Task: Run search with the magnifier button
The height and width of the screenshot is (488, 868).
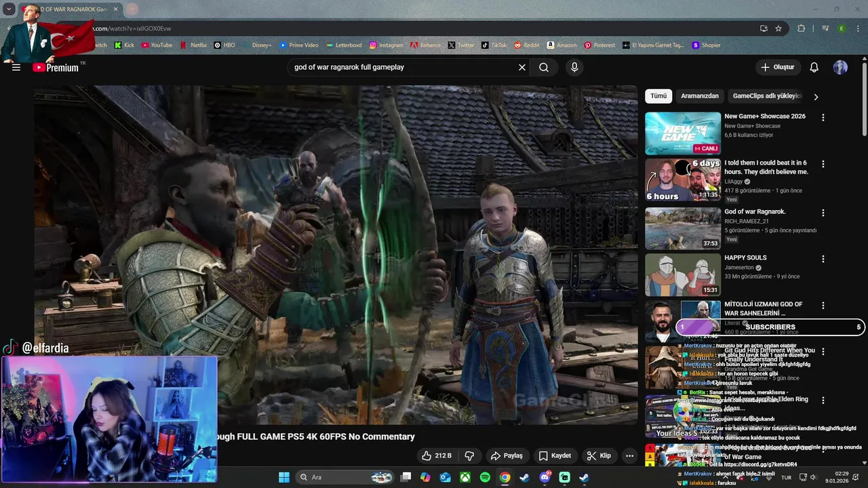Action: (544, 67)
